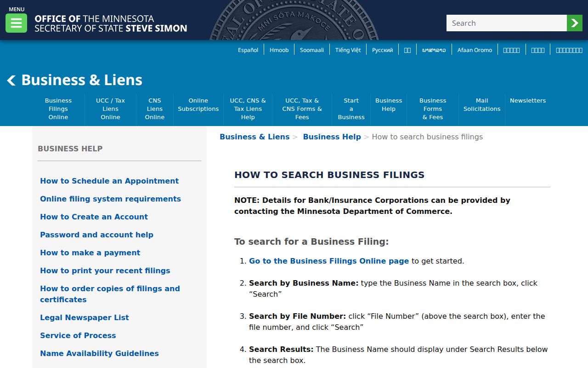Submit search with the green arrow button
The height and width of the screenshot is (368, 588).
[x=575, y=23]
